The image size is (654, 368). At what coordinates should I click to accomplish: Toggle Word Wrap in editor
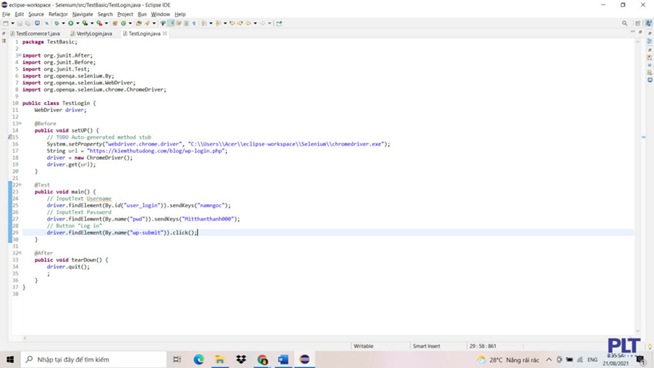[179, 23]
